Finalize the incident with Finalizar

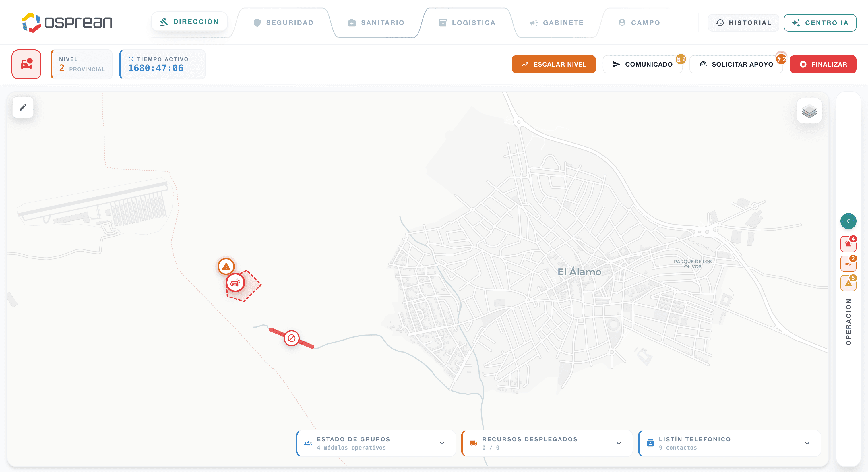823,64
